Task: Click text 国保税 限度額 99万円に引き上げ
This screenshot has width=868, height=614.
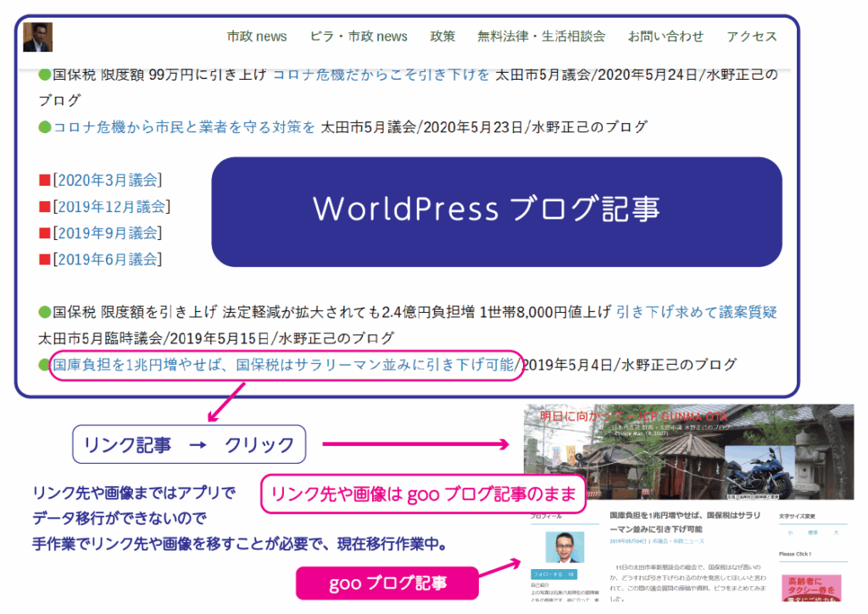Action: tap(159, 74)
